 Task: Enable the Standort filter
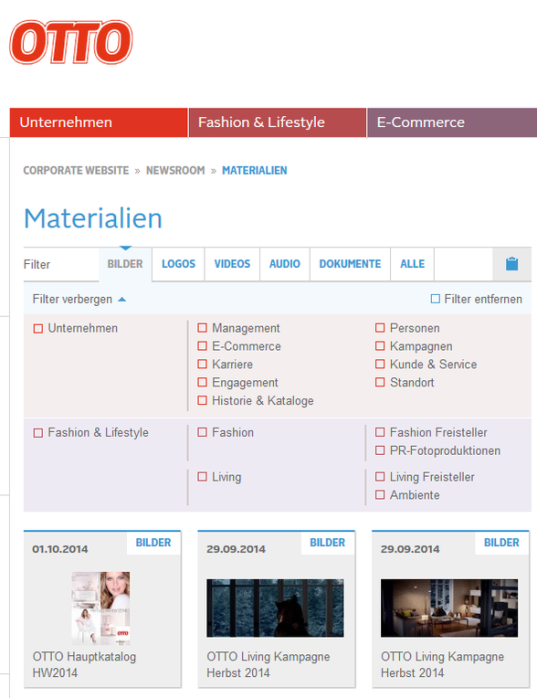click(x=380, y=382)
